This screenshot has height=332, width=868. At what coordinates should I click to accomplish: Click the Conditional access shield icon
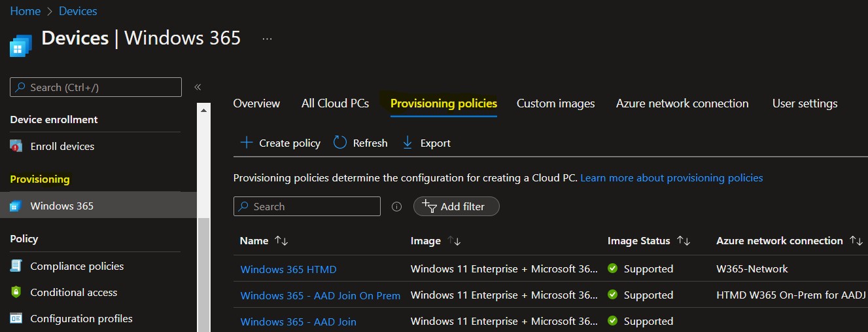click(16, 292)
